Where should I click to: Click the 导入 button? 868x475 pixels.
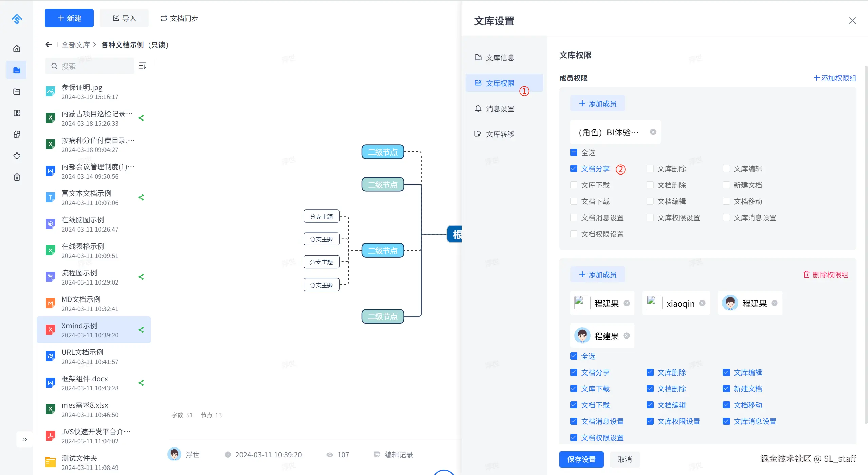point(124,18)
